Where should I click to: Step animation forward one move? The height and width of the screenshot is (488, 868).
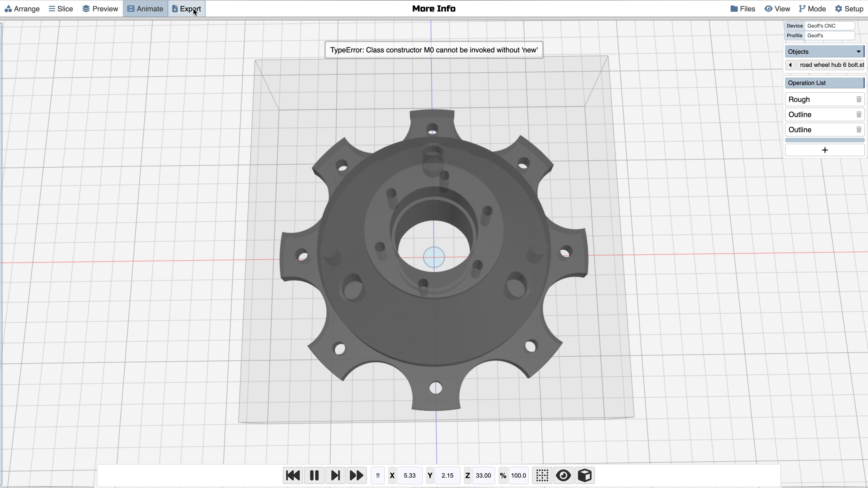point(335,475)
